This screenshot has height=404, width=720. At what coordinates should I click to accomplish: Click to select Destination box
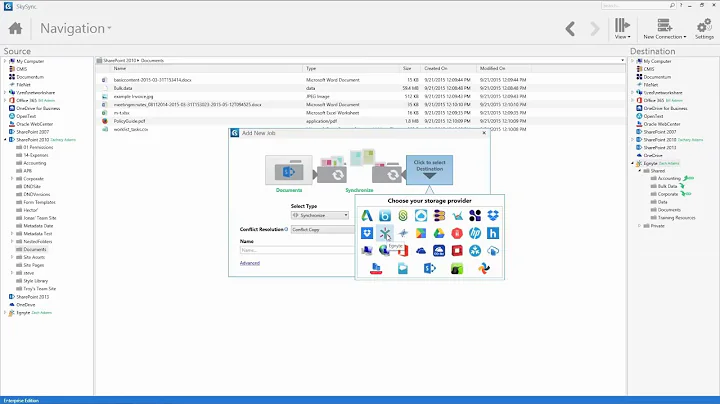[429, 170]
